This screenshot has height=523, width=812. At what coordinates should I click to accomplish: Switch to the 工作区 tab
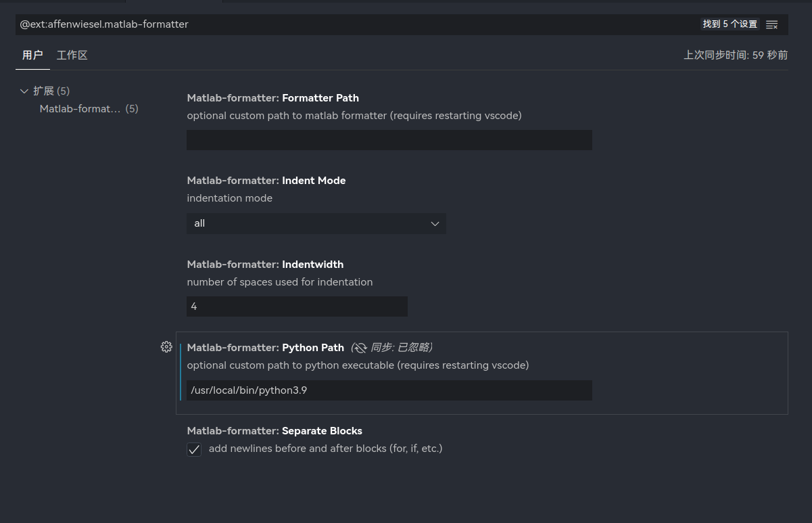pyautogui.click(x=72, y=55)
